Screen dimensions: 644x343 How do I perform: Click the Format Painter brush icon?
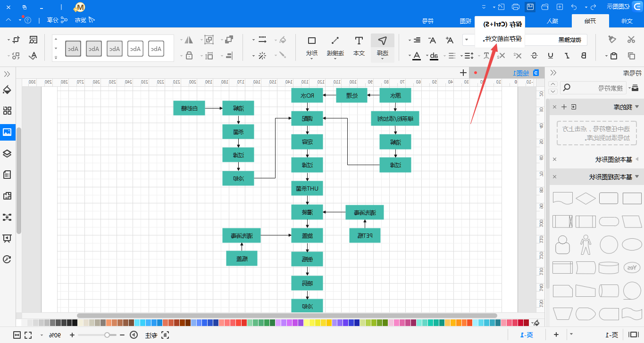coord(612,40)
